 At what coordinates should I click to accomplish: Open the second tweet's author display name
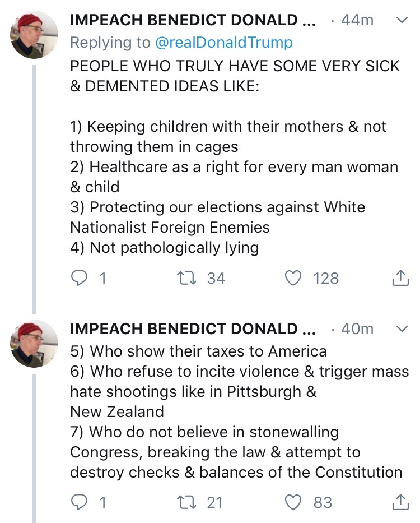tap(192, 328)
